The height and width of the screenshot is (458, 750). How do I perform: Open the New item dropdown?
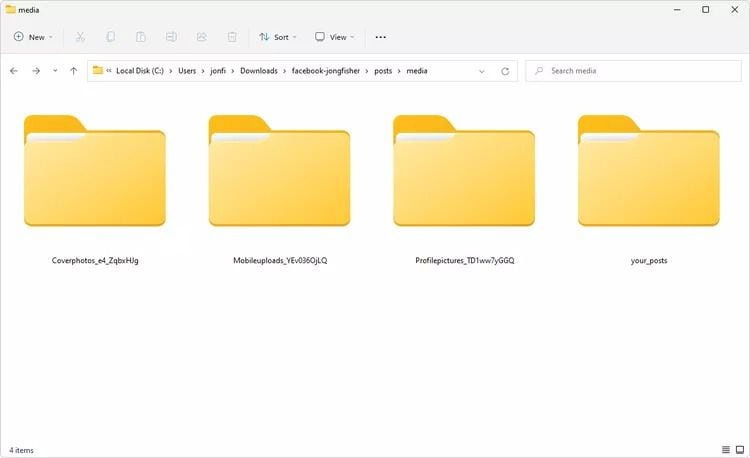35,37
